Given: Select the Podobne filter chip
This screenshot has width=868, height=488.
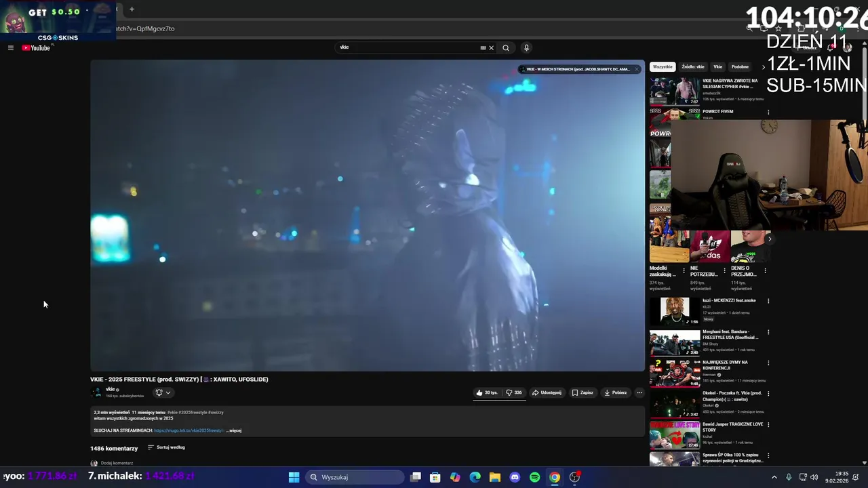Looking at the screenshot, I should point(740,67).
